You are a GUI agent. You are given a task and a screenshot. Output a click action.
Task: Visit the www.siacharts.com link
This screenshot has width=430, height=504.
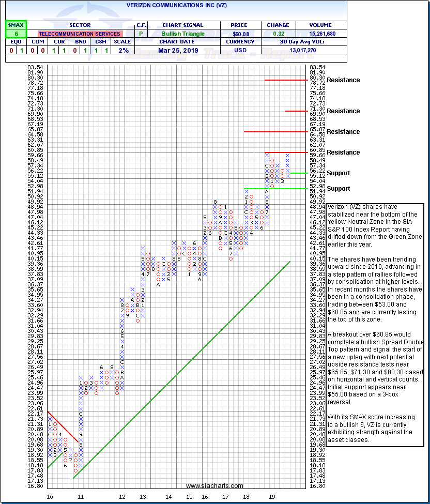tap(214, 486)
